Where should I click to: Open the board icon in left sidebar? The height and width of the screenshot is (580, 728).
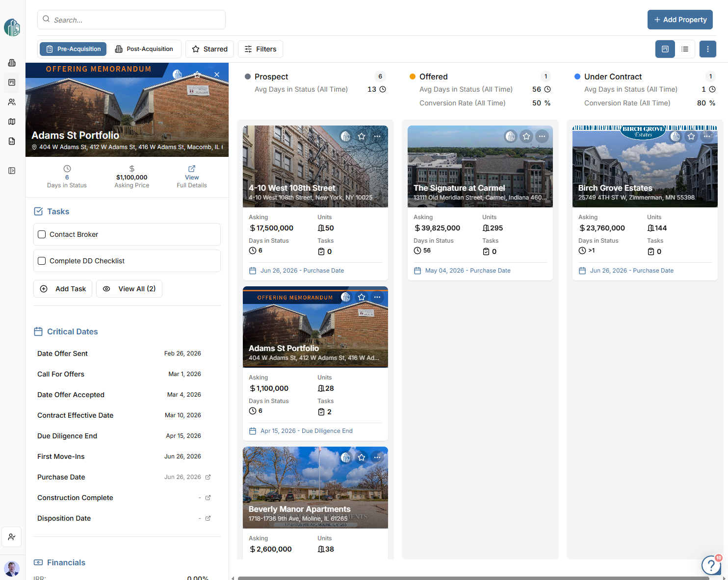point(12,82)
